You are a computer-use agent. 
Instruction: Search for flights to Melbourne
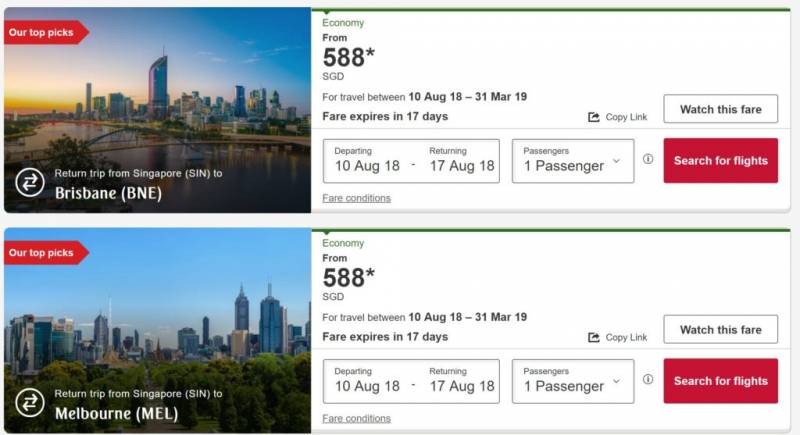[x=720, y=381]
